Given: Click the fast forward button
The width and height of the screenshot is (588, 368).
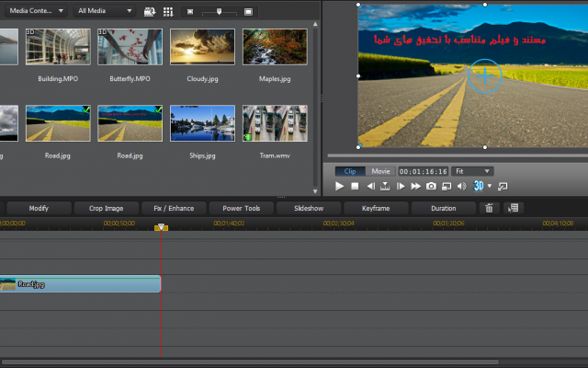Looking at the screenshot, I should (x=416, y=186).
